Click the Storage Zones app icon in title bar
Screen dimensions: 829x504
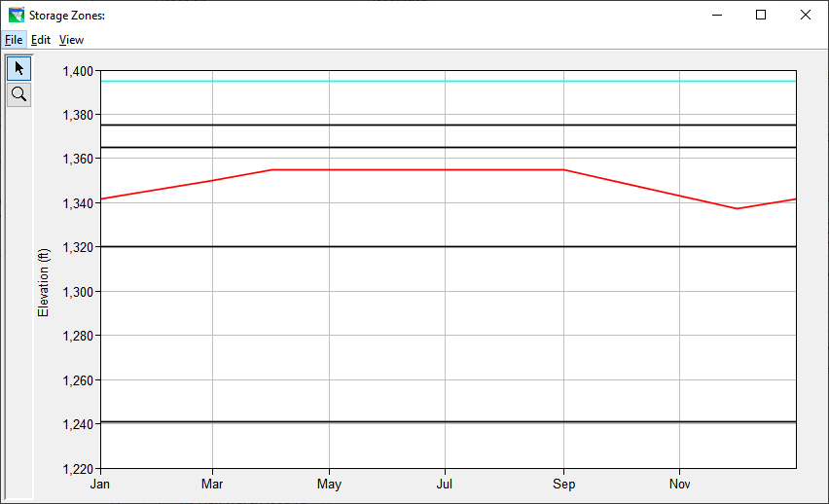click(x=16, y=16)
